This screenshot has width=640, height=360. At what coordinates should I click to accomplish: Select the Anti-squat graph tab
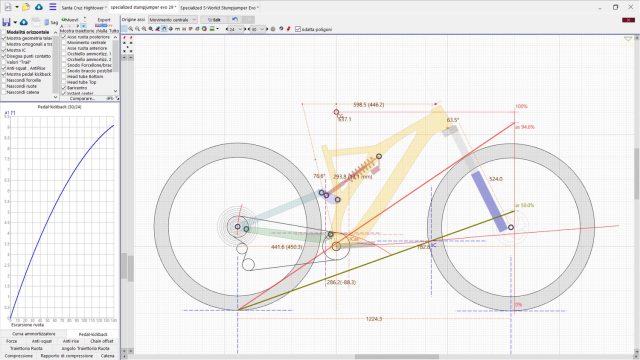(x=42, y=341)
